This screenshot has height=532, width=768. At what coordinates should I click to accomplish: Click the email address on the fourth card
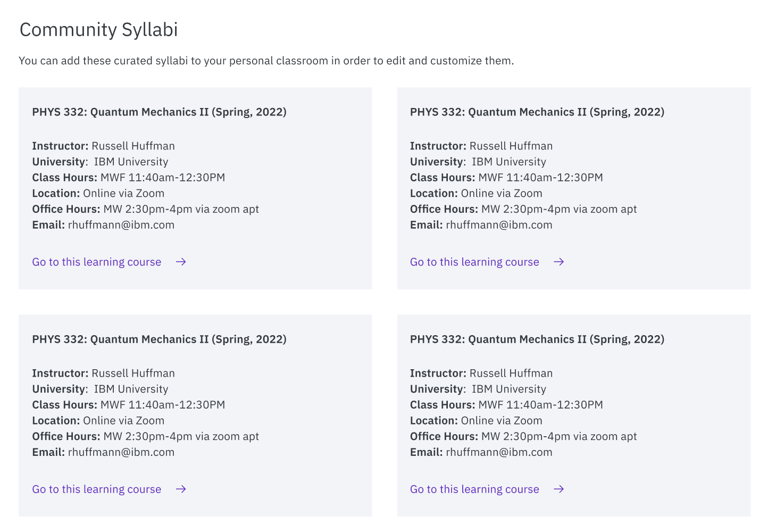pyautogui.click(x=498, y=452)
